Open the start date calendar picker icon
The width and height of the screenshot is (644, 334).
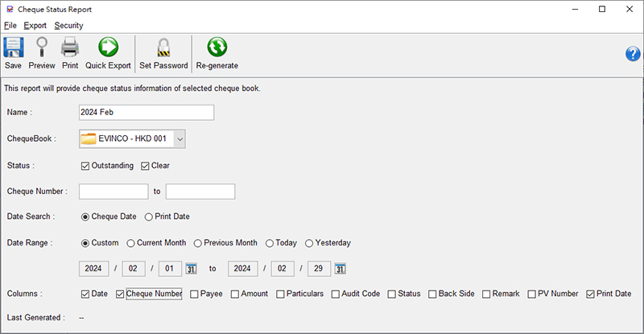192,269
